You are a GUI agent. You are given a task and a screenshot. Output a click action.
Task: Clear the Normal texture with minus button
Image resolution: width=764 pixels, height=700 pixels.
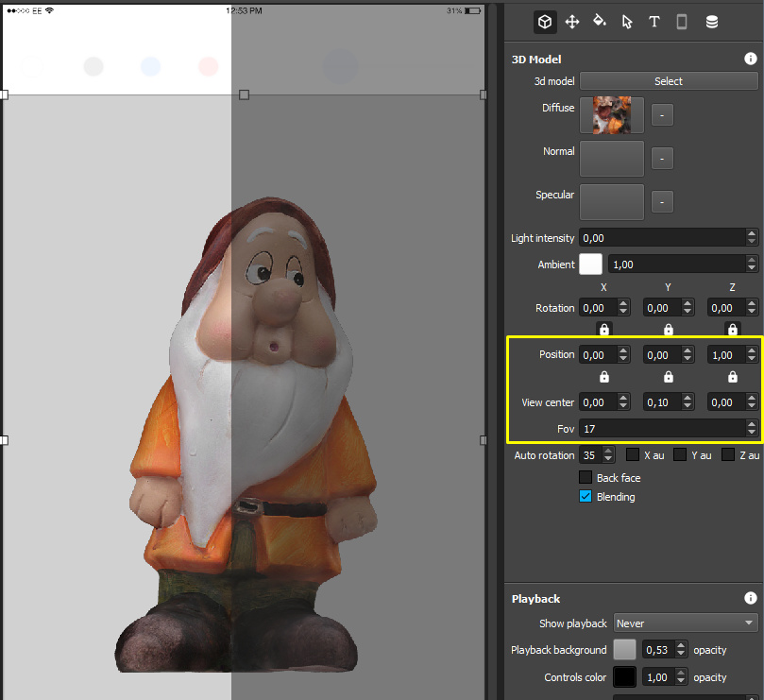click(x=662, y=159)
